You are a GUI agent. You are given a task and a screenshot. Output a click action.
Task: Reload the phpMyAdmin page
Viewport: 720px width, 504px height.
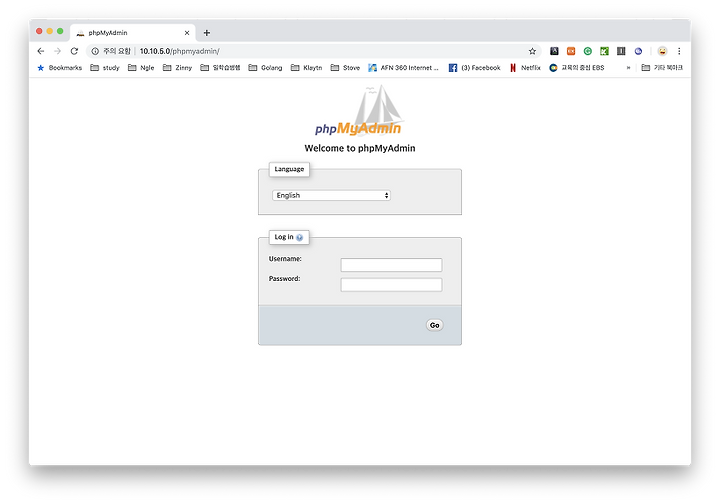coord(74,51)
